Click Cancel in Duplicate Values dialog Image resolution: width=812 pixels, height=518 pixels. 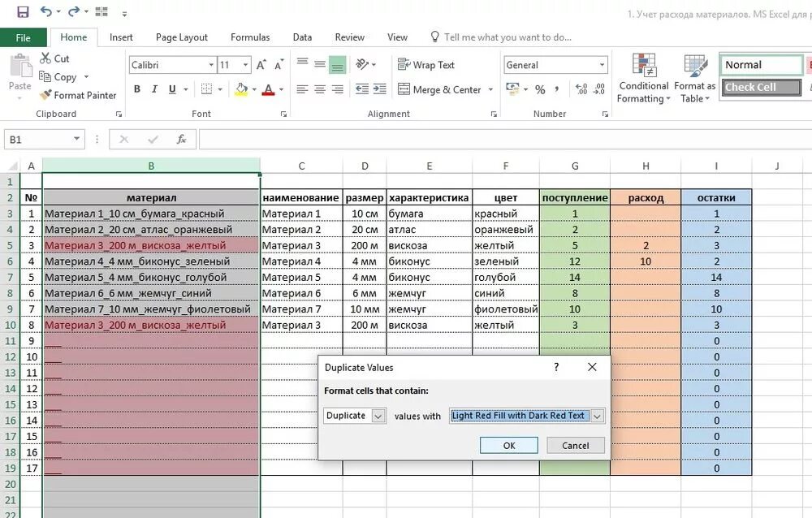point(576,446)
